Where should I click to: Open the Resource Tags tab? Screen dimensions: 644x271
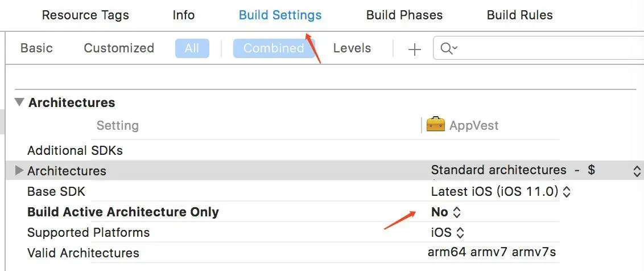tap(85, 15)
